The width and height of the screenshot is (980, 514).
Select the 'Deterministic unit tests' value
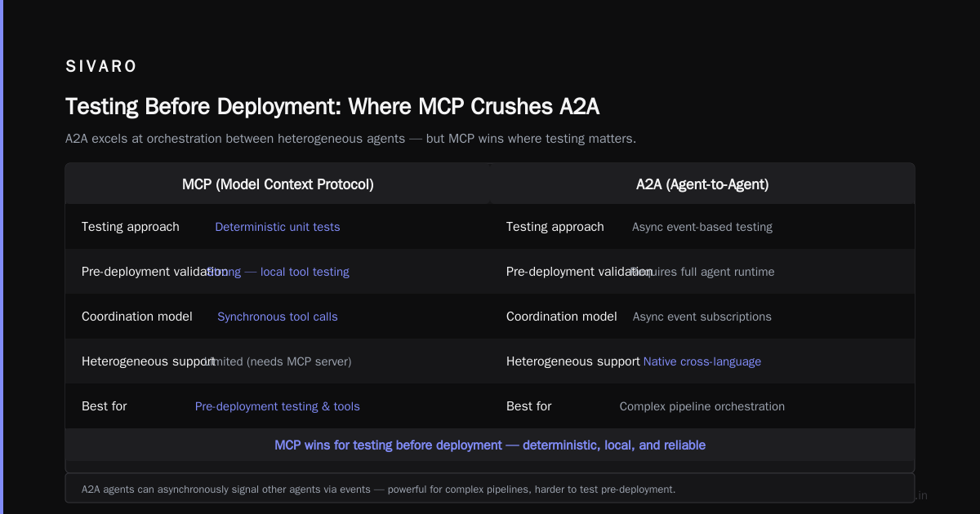278,227
